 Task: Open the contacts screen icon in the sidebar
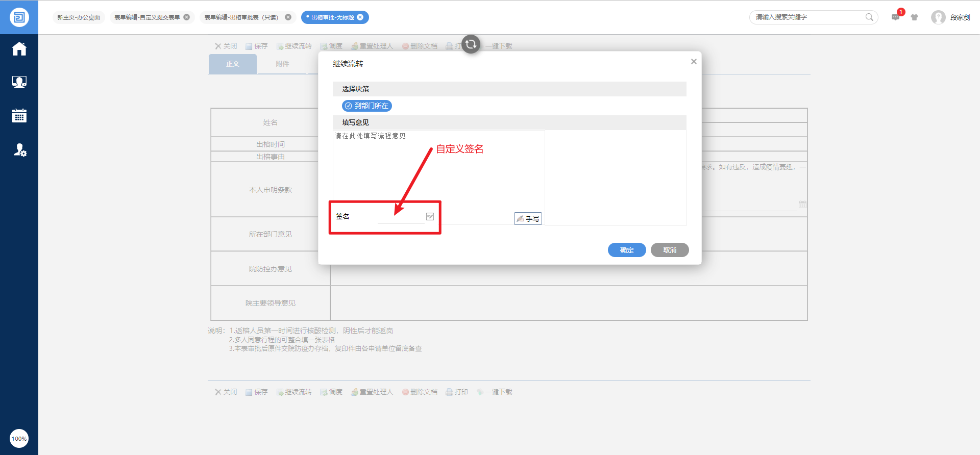pos(19,82)
